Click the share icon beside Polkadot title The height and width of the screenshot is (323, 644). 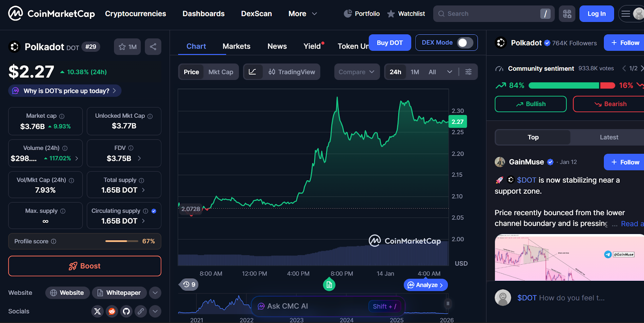(x=153, y=47)
